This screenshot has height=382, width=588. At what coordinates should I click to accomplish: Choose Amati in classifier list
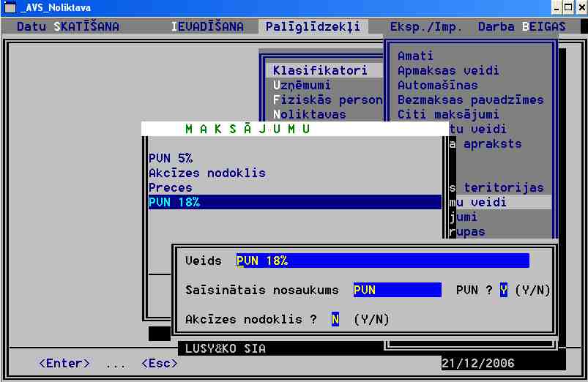(x=415, y=56)
